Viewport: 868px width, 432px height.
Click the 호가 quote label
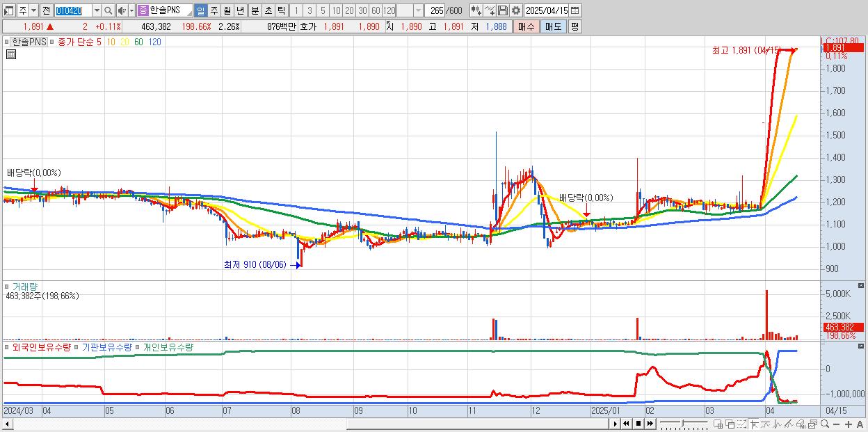[x=308, y=26]
